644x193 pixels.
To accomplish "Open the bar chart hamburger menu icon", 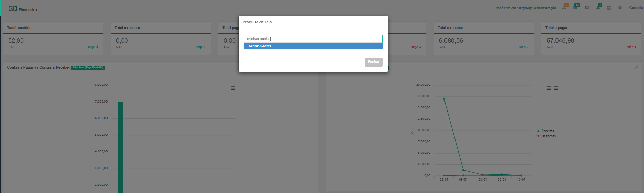I will (x=233, y=88).
